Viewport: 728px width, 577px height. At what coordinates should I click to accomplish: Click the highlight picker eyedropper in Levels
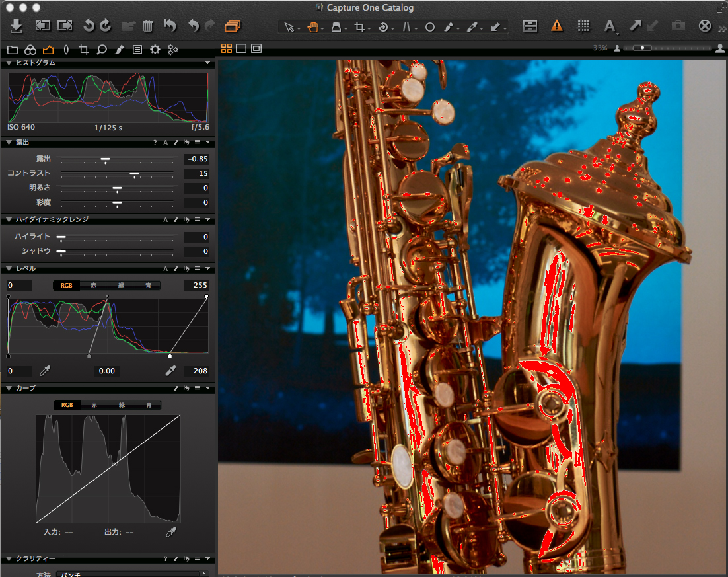(x=170, y=371)
